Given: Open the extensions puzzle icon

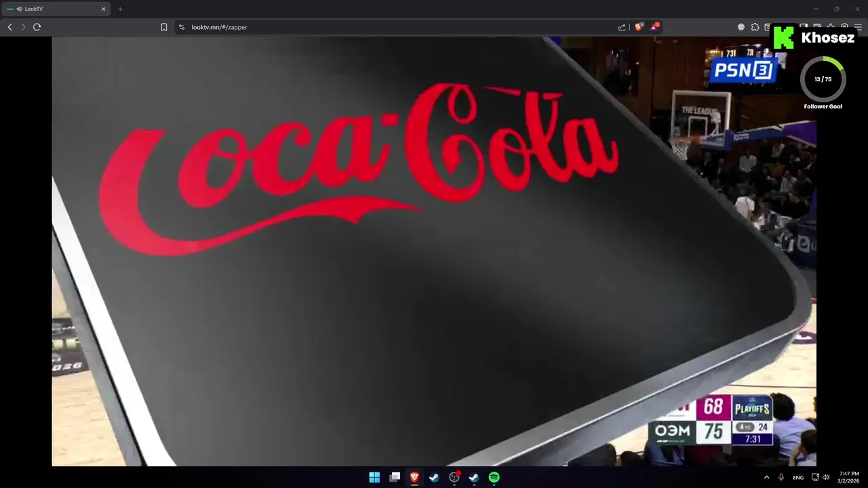Looking at the screenshot, I should tap(755, 27).
